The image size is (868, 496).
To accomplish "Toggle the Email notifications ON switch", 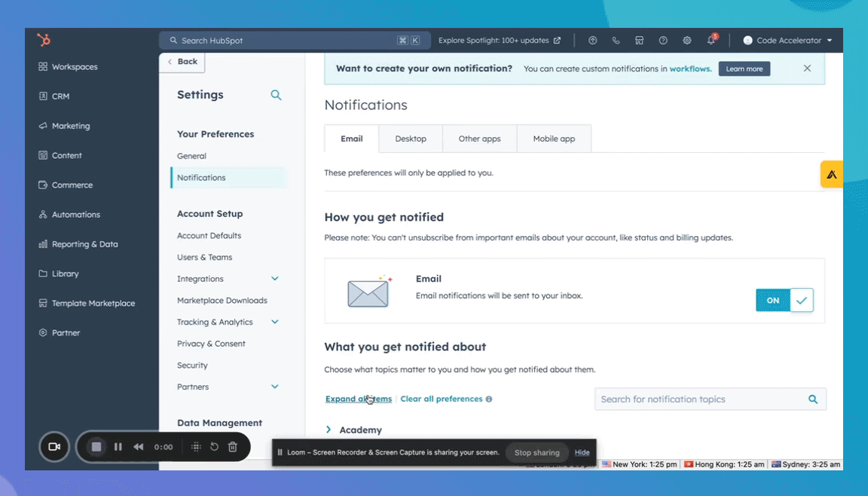I will click(x=784, y=300).
